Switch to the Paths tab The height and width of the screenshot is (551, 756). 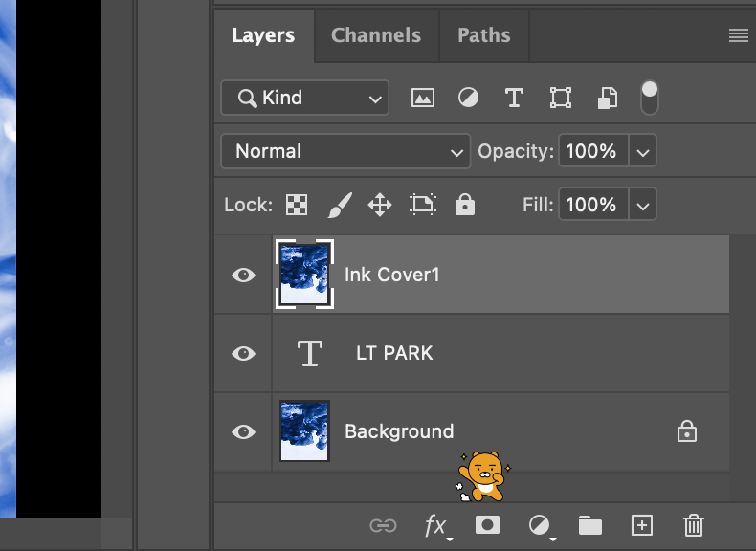484,35
